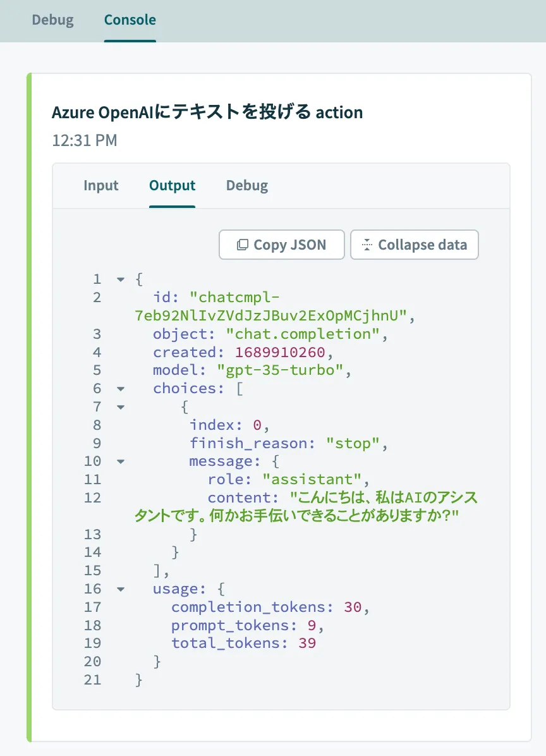Click the total_tokens value 39
Image resolution: width=546 pixels, height=756 pixels.
(x=306, y=643)
